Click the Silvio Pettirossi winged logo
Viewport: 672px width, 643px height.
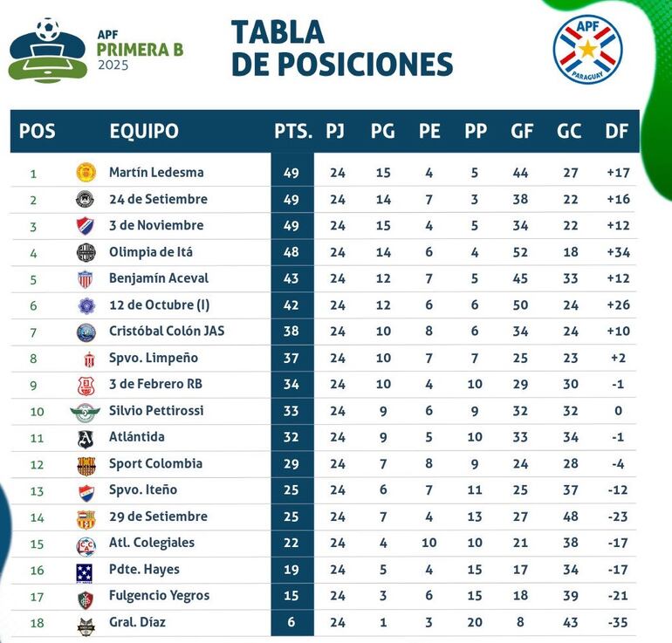86,411
